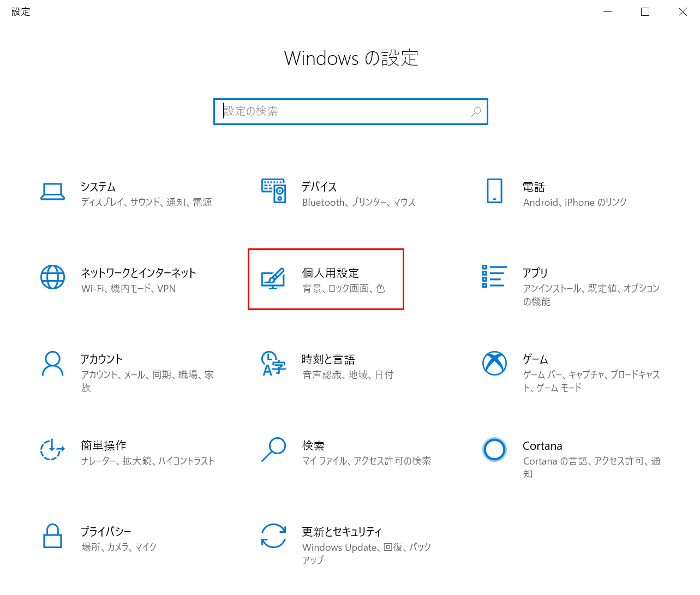
Task: Select the 検索 heading
Action: [x=313, y=445]
